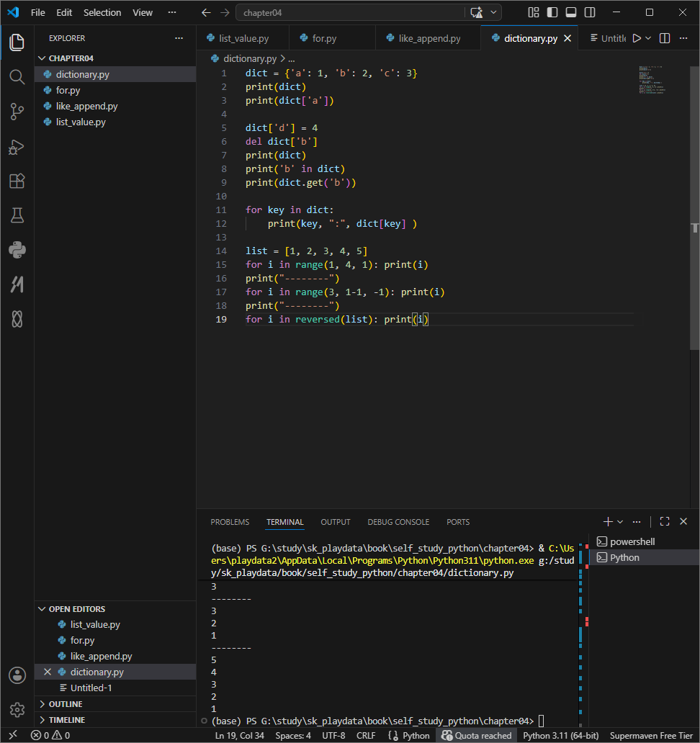Click the chapter04 command center search box
This screenshot has width=700, height=743.
(x=350, y=13)
